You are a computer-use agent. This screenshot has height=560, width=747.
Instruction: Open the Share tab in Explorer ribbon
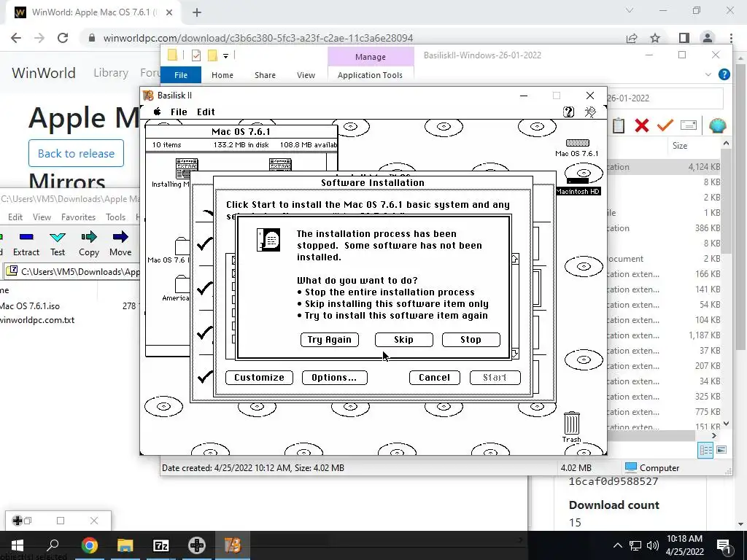[x=265, y=75]
